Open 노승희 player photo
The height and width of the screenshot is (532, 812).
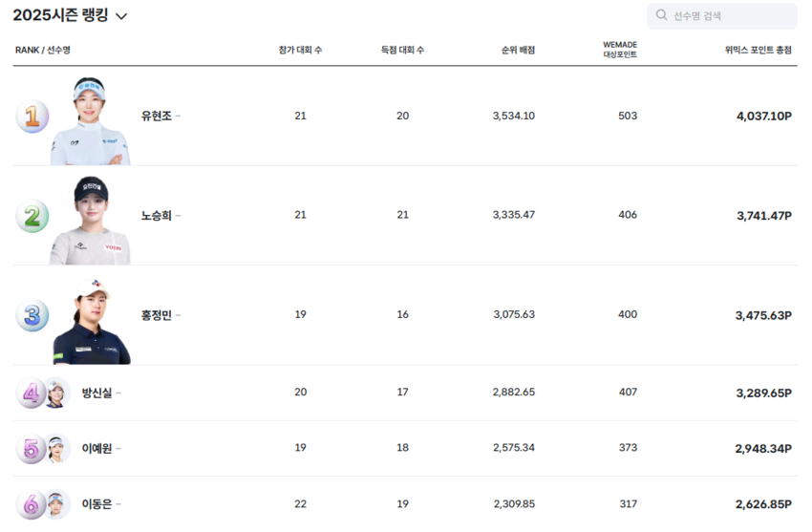[x=90, y=222]
